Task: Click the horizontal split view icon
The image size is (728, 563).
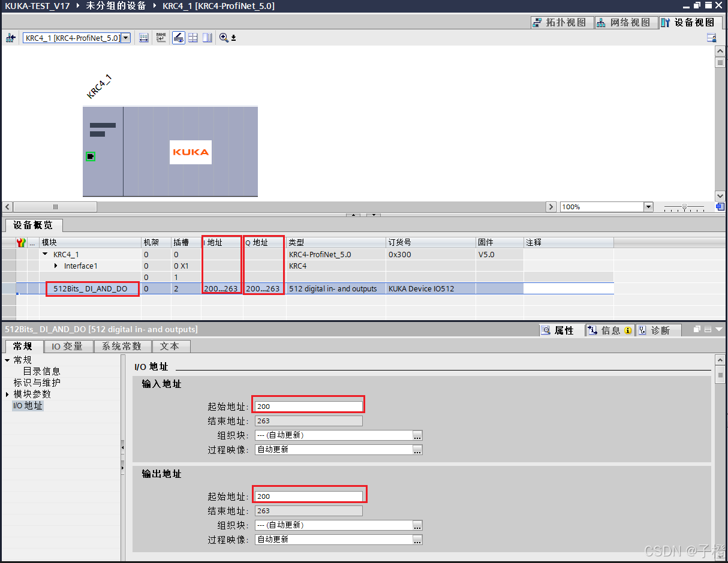Action: 193,37
